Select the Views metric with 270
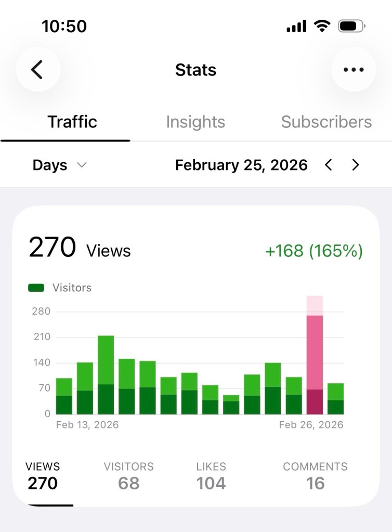Viewport: 392px width, 532px height. [x=43, y=476]
